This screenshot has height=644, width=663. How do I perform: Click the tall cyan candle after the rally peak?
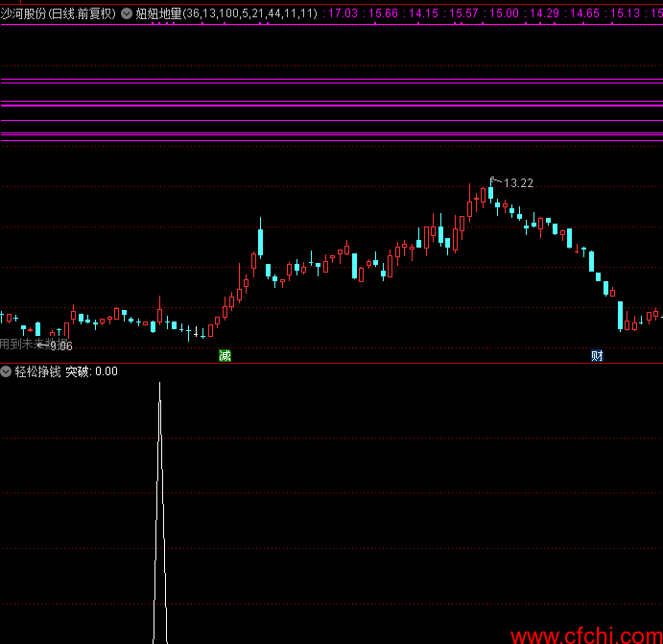pyautogui.click(x=260, y=241)
